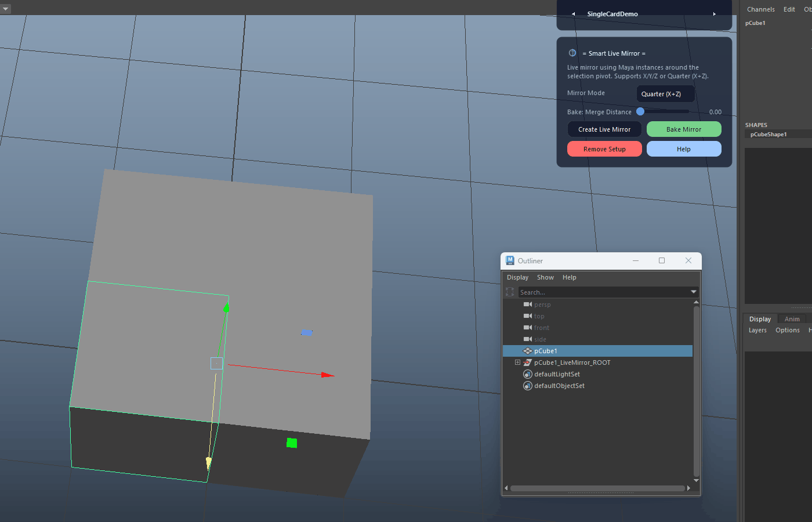
Task: Click the blue Help button in the mirror panel
Action: [684, 149]
